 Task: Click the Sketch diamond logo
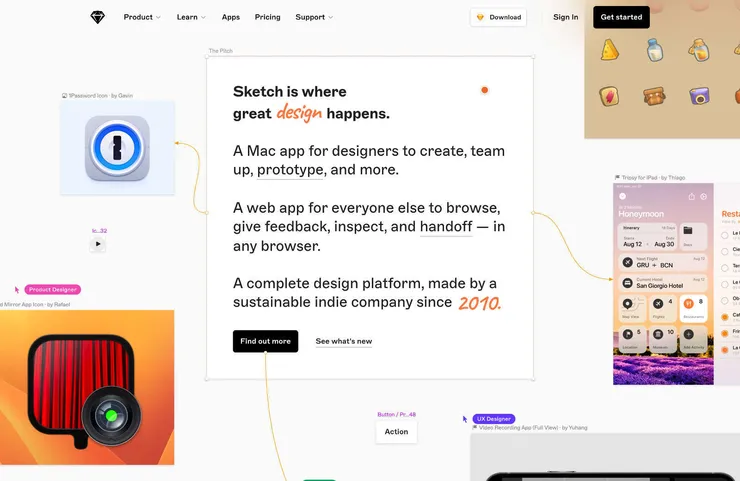click(x=97, y=17)
